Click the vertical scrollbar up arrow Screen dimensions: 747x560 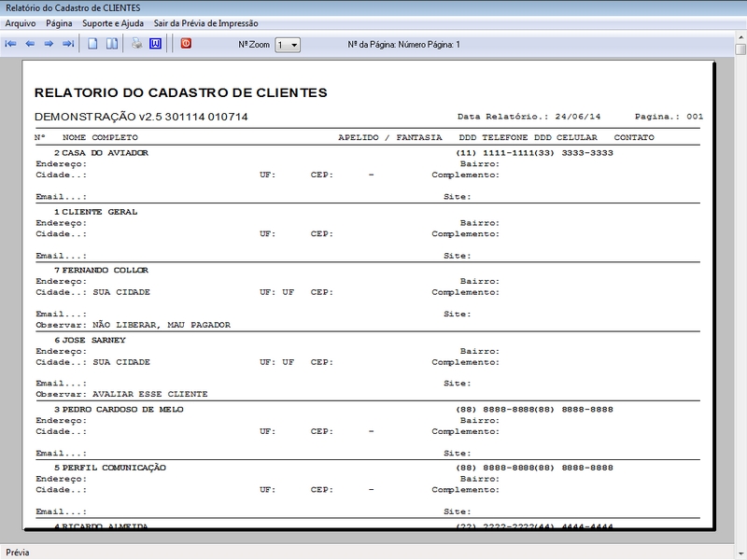point(740,49)
